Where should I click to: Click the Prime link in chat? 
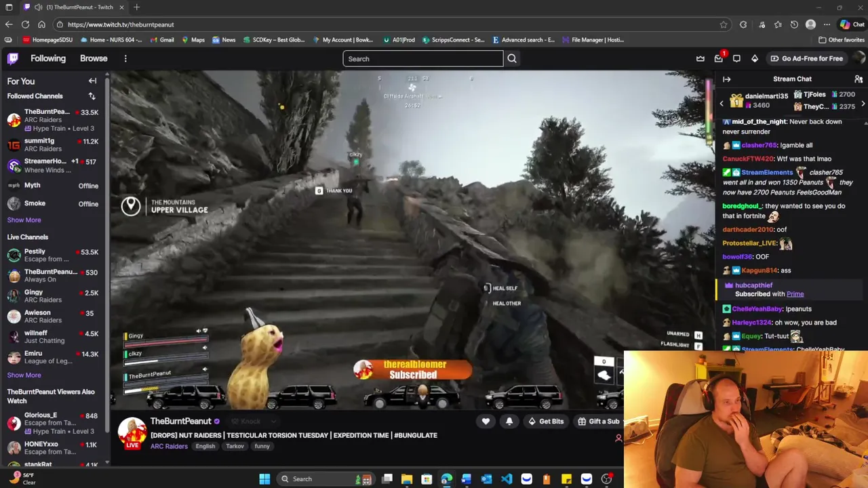(x=795, y=294)
